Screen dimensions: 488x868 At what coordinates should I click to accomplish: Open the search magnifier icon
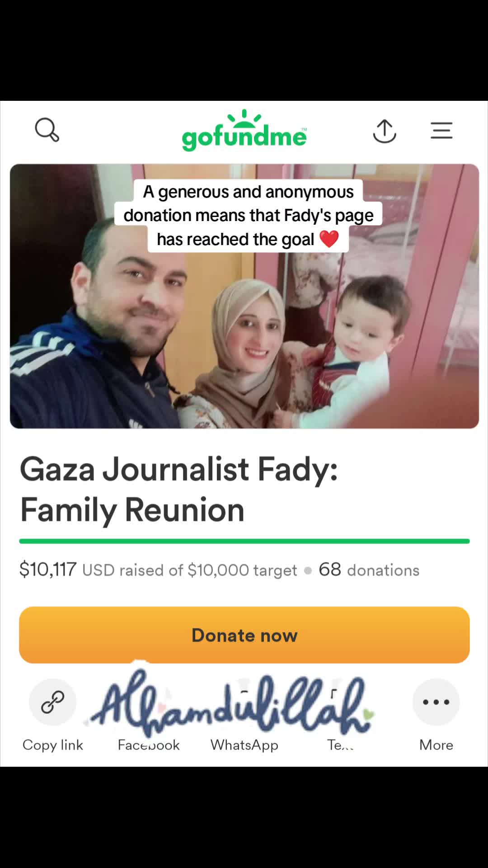47,130
